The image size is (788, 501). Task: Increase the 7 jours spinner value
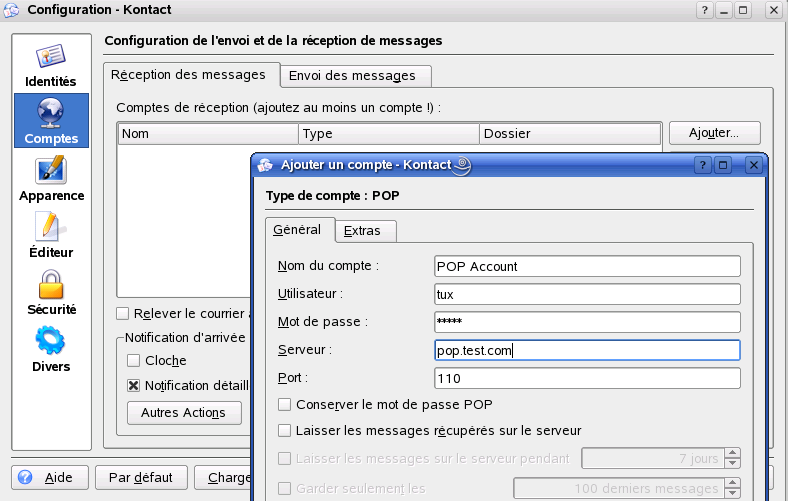click(x=732, y=453)
